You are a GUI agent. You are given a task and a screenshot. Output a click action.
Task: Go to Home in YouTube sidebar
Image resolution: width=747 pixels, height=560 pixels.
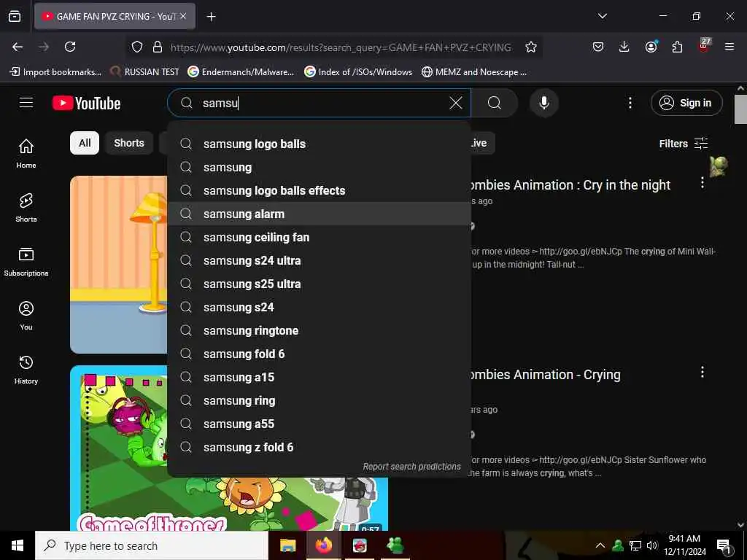point(26,153)
